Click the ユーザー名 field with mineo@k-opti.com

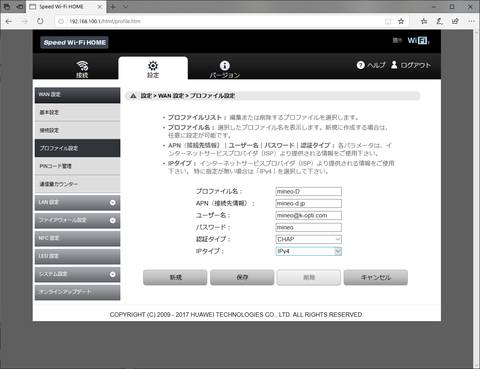309,215
